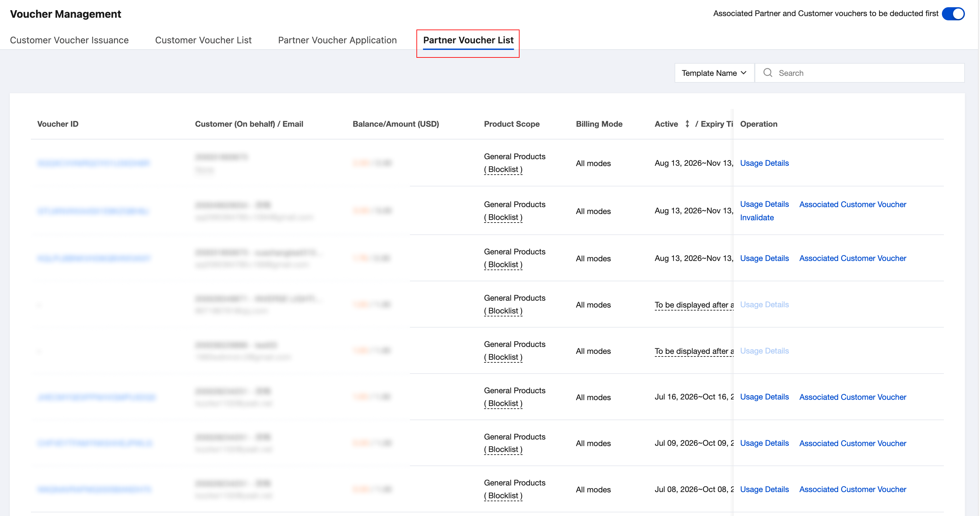Click the Product Scope column header
This screenshot has width=980, height=516.
[512, 124]
